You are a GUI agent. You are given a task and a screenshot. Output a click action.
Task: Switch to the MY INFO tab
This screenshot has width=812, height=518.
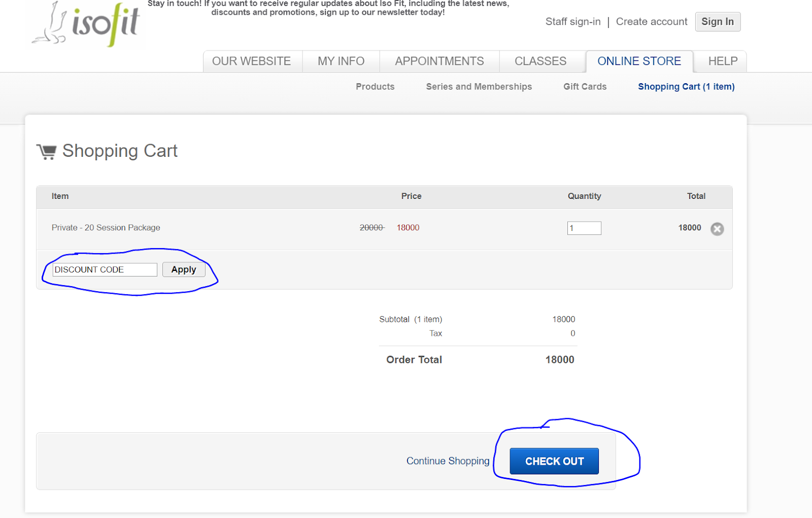tap(341, 61)
